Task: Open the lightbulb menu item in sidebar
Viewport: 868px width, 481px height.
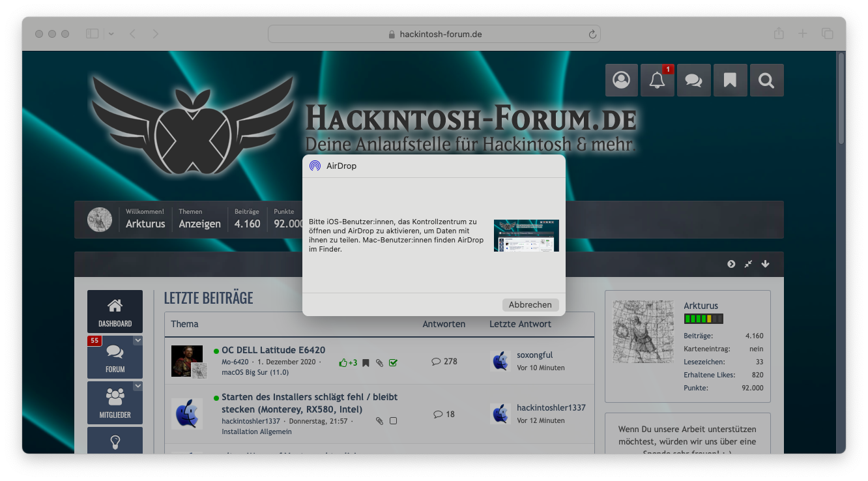Action: tap(115, 441)
